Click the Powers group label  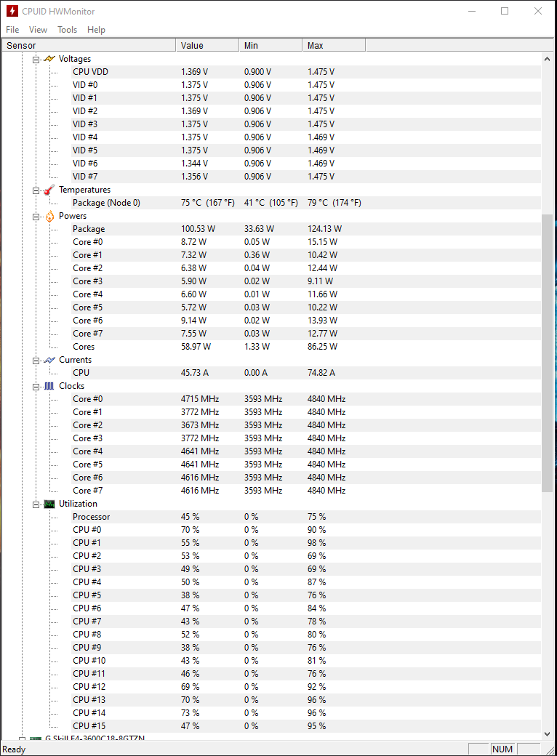pyautogui.click(x=72, y=215)
